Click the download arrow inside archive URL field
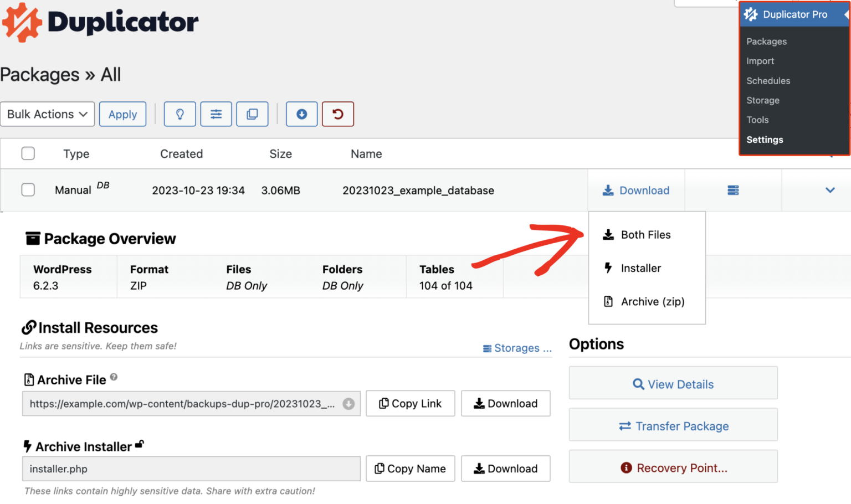851x504 pixels. point(348,404)
